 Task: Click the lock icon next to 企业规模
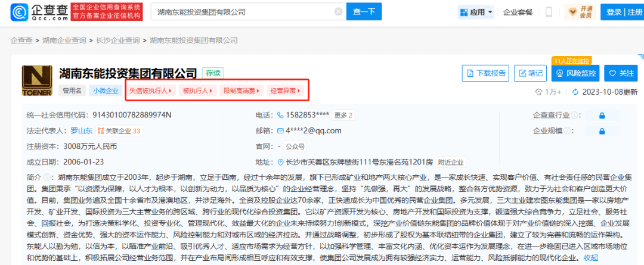tap(602, 131)
